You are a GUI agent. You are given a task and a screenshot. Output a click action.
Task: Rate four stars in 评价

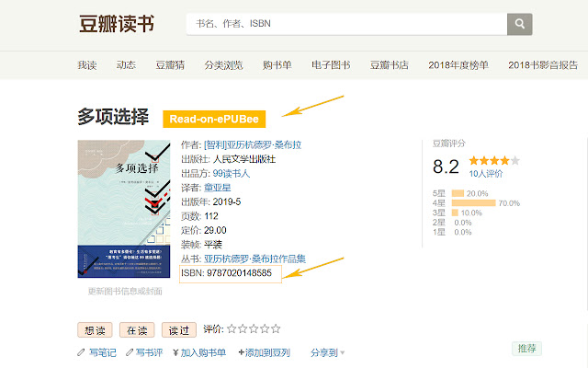click(265, 329)
